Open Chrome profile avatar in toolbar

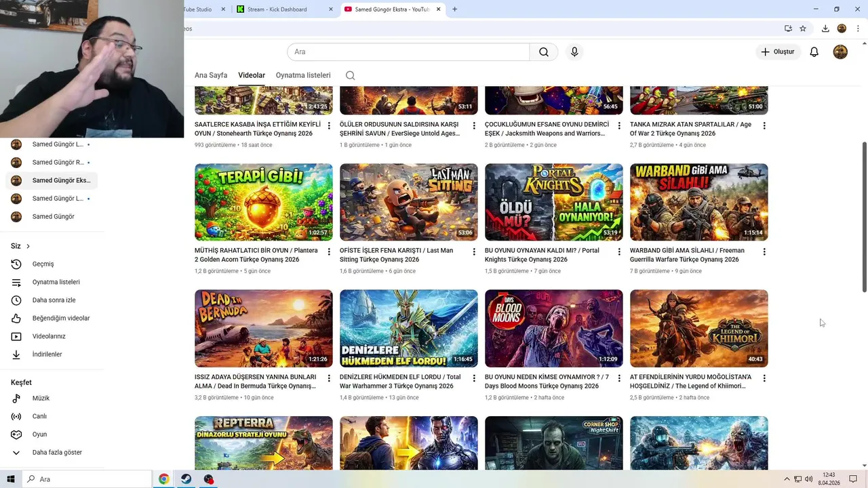click(842, 28)
